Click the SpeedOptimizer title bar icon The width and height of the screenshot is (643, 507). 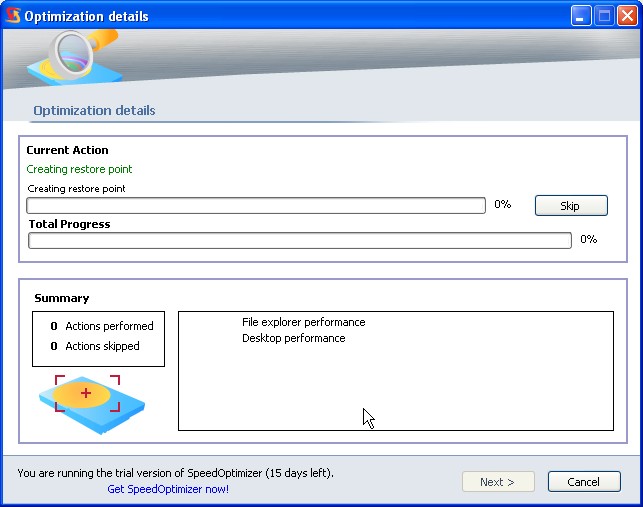[x=13, y=16]
